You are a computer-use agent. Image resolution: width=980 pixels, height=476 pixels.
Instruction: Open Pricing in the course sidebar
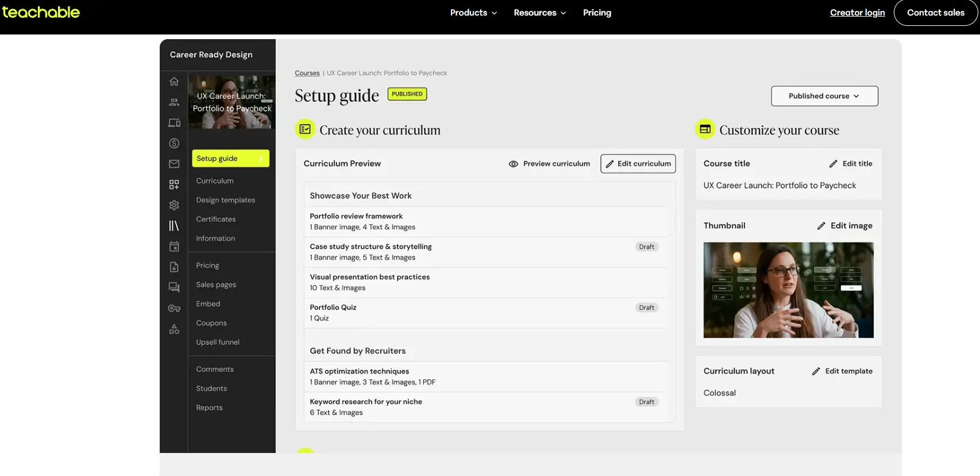click(x=207, y=266)
